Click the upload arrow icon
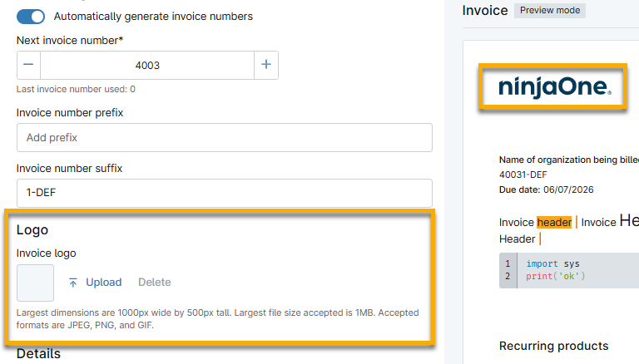The height and width of the screenshot is (364, 639). [x=73, y=283]
